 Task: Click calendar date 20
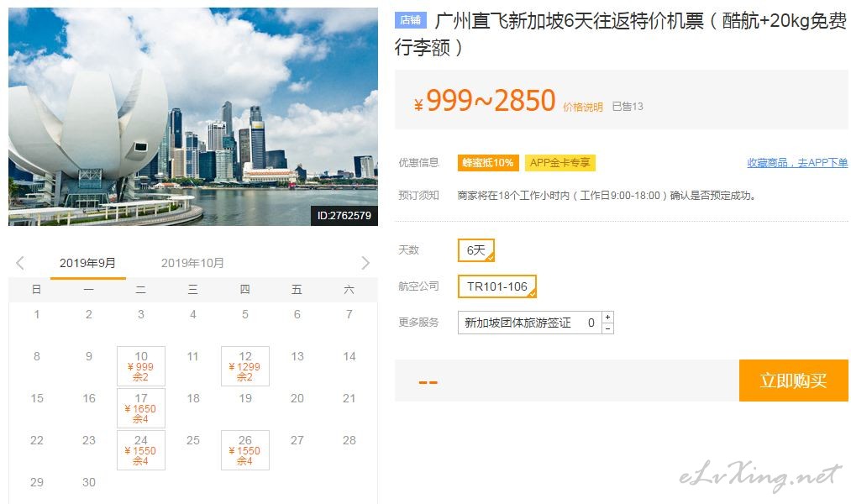click(x=297, y=398)
